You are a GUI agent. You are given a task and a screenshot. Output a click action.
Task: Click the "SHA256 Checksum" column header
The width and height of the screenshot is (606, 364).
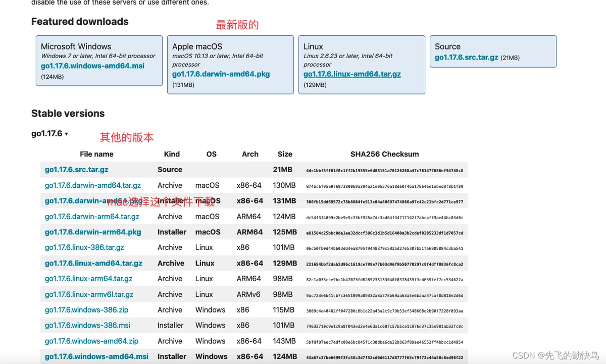coord(384,154)
